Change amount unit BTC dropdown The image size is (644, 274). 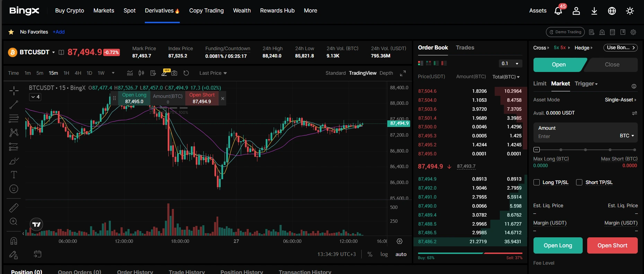(x=627, y=136)
